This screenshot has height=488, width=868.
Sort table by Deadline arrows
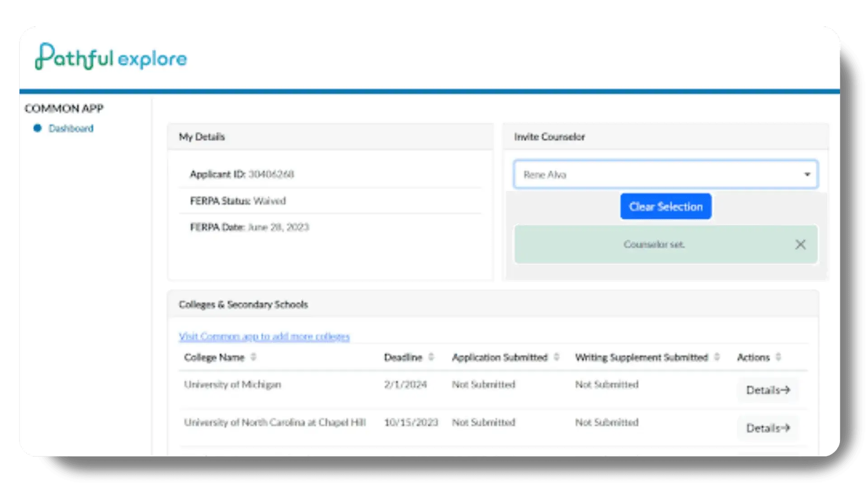(x=431, y=357)
